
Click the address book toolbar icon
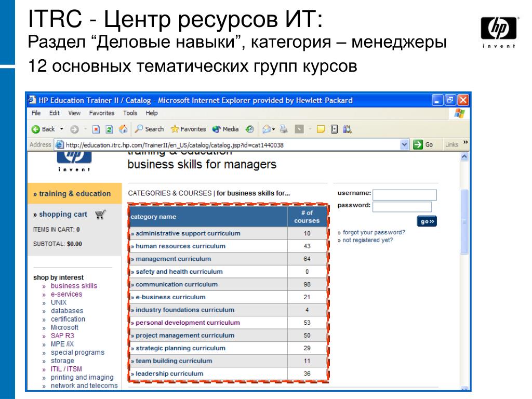(334, 129)
